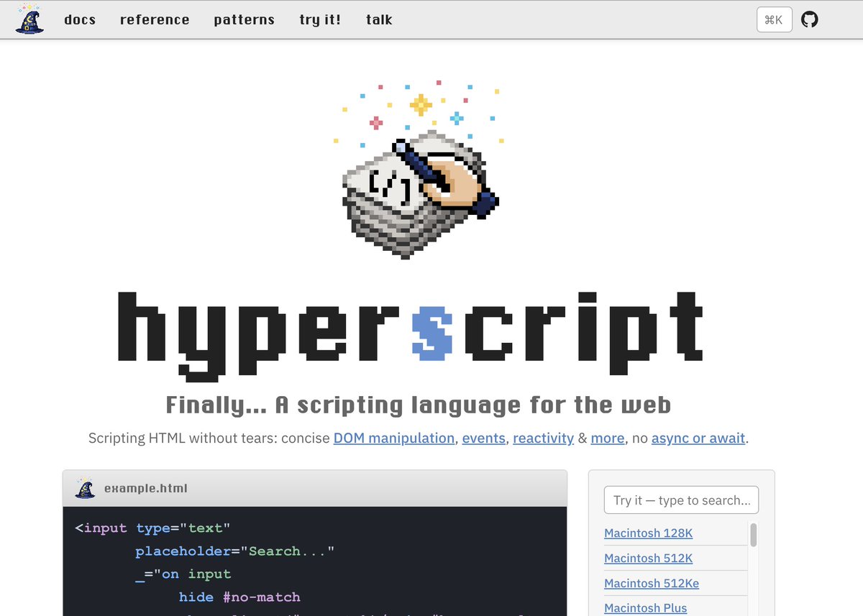Open search with the ⌘K button
This screenshot has height=616, width=863.
pyautogui.click(x=775, y=19)
